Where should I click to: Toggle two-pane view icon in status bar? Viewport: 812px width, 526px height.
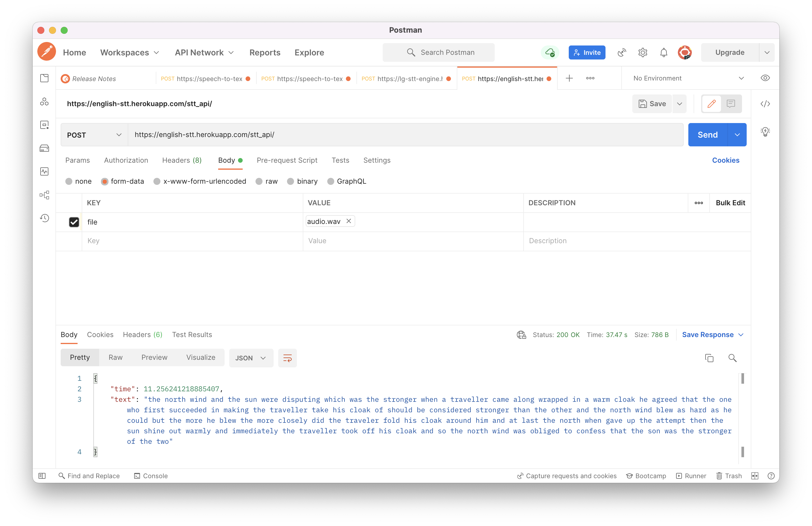click(x=755, y=476)
